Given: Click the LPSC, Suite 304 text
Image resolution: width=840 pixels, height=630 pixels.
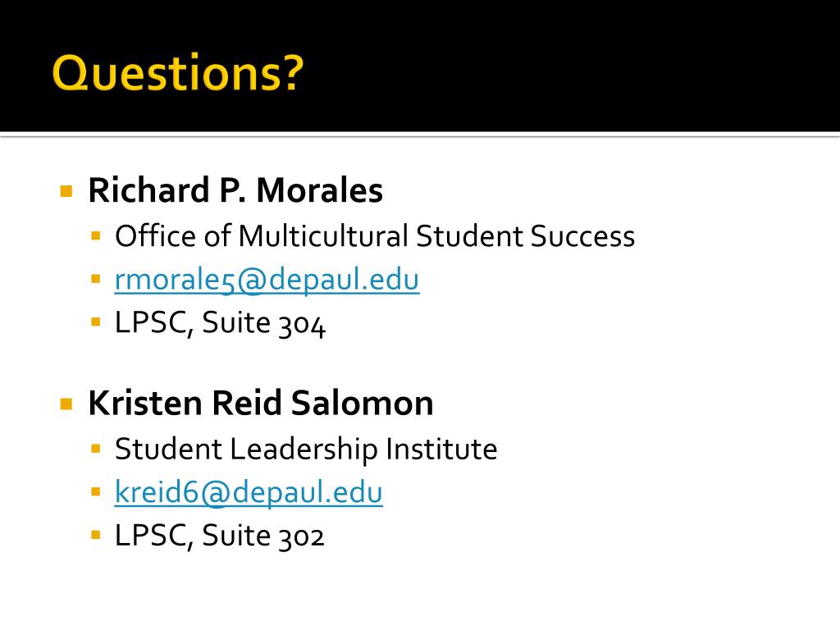Looking at the screenshot, I should (220, 323).
